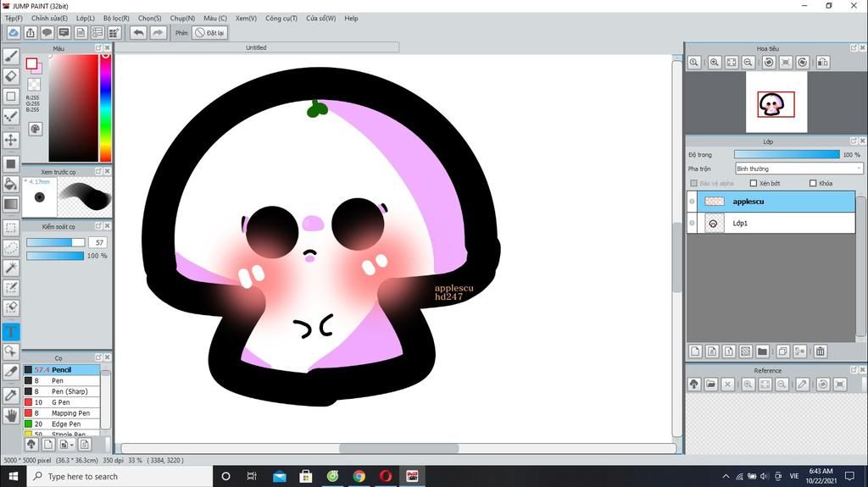Select the transparent color swatch
The width and height of the screenshot is (868, 487).
pos(34,84)
